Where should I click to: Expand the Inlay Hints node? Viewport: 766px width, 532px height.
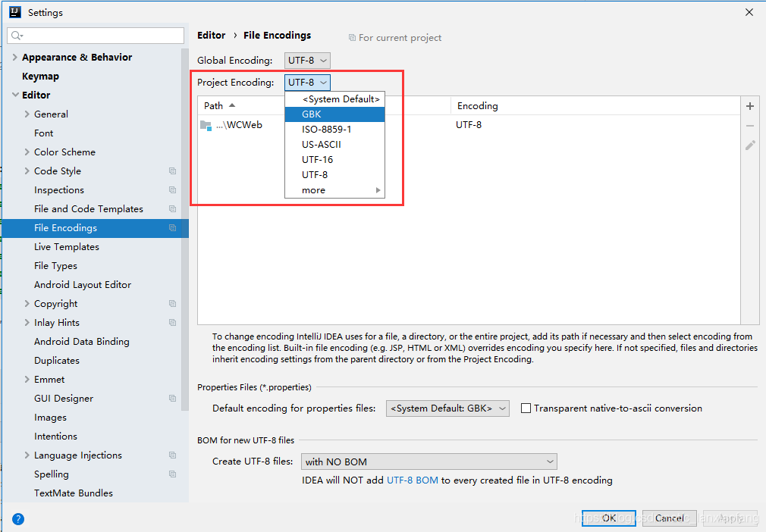(27, 323)
